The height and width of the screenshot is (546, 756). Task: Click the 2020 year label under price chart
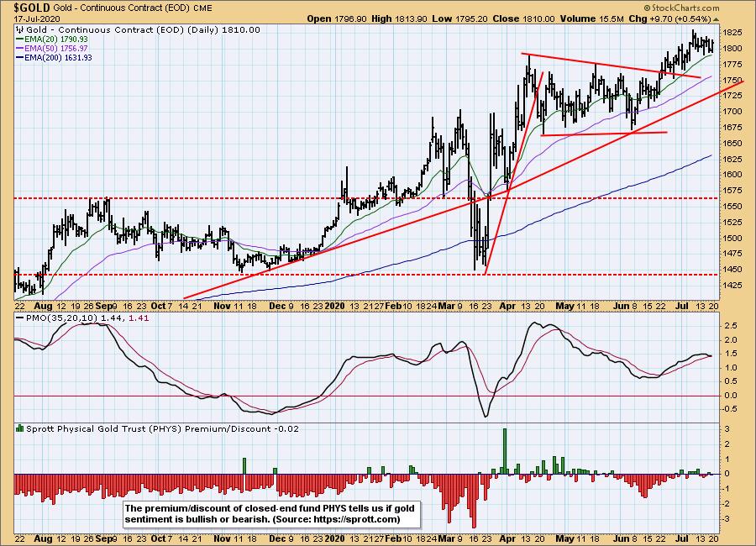[334, 306]
